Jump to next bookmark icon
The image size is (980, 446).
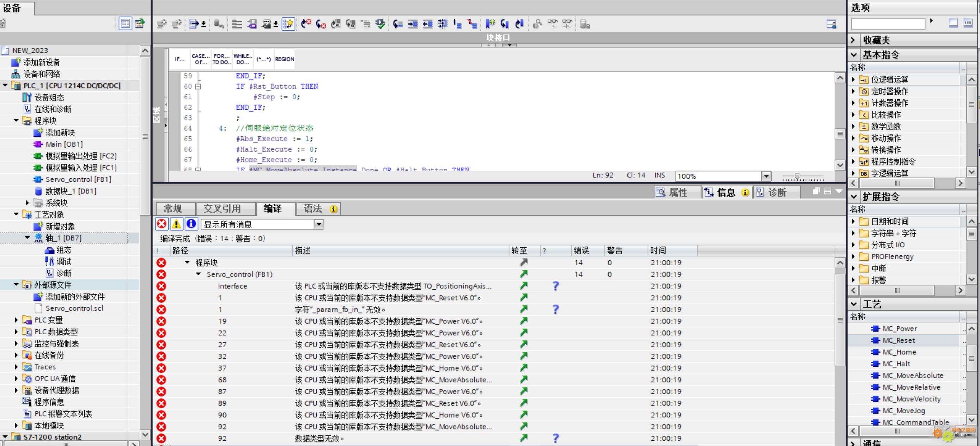click(x=505, y=24)
